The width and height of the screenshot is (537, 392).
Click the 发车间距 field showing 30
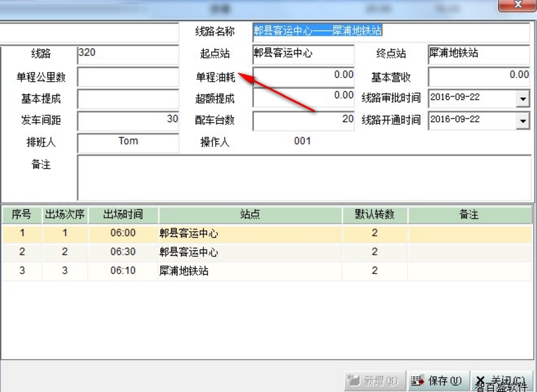pos(128,121)
